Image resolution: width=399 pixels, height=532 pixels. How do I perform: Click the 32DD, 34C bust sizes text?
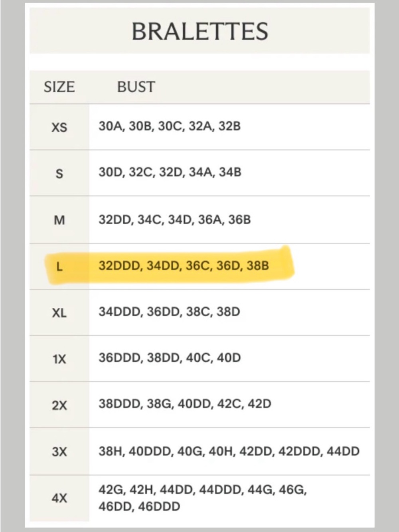click(175, 220)
